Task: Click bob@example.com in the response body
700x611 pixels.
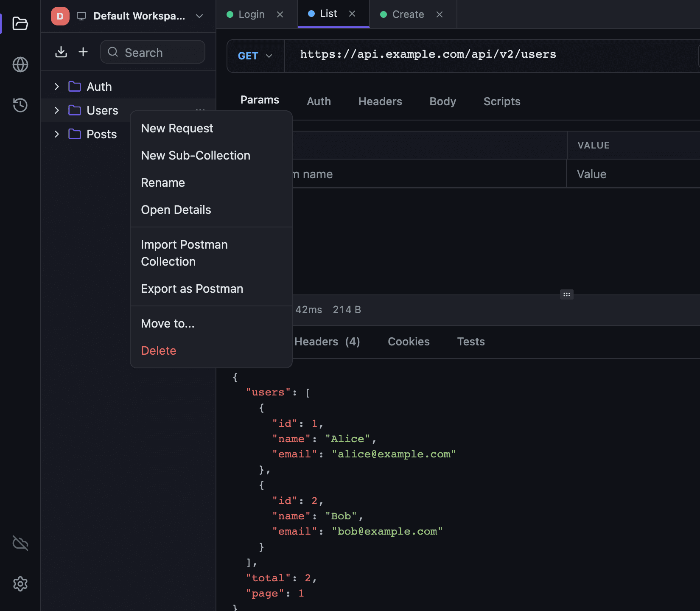Action: pos(387,531)
